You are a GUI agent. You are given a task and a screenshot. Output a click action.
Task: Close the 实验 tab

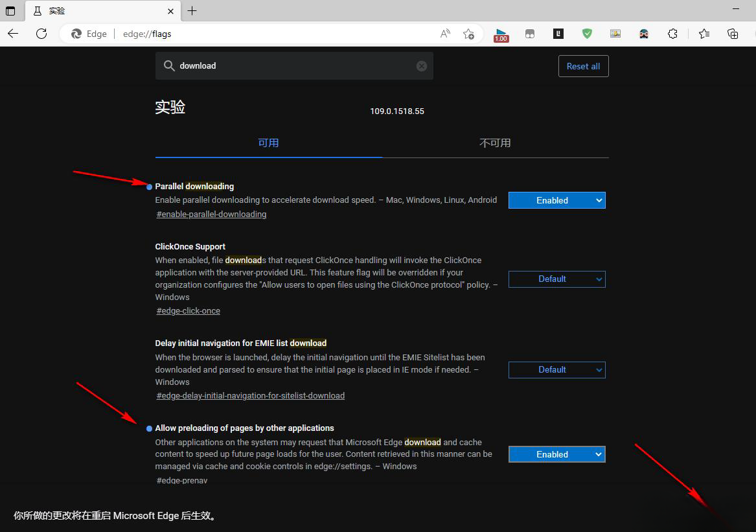(170, 11)
